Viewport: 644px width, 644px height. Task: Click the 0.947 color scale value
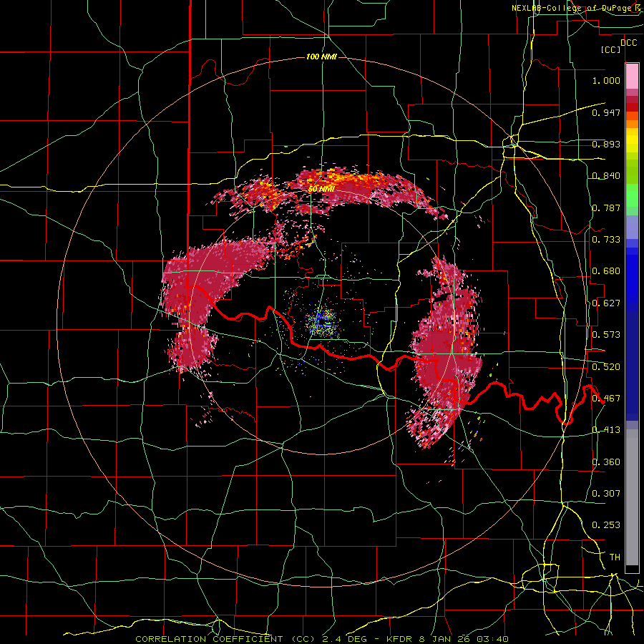pos(606,112)
